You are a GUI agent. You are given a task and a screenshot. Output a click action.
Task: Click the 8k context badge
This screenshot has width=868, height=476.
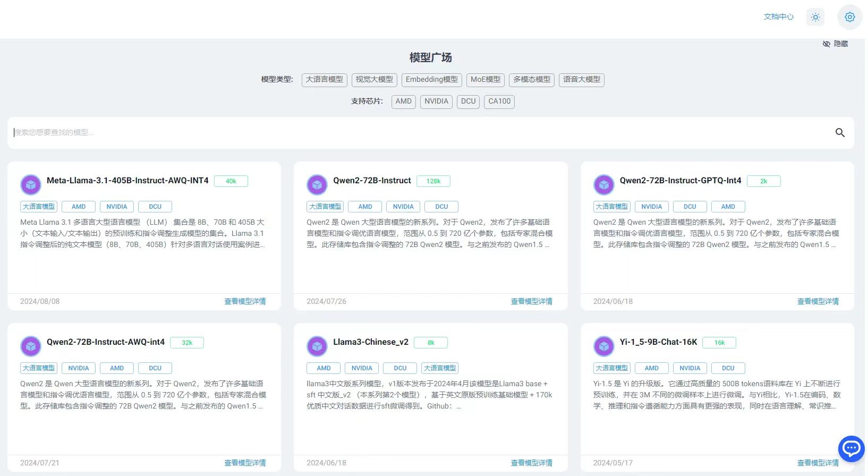tap(431, 343)
